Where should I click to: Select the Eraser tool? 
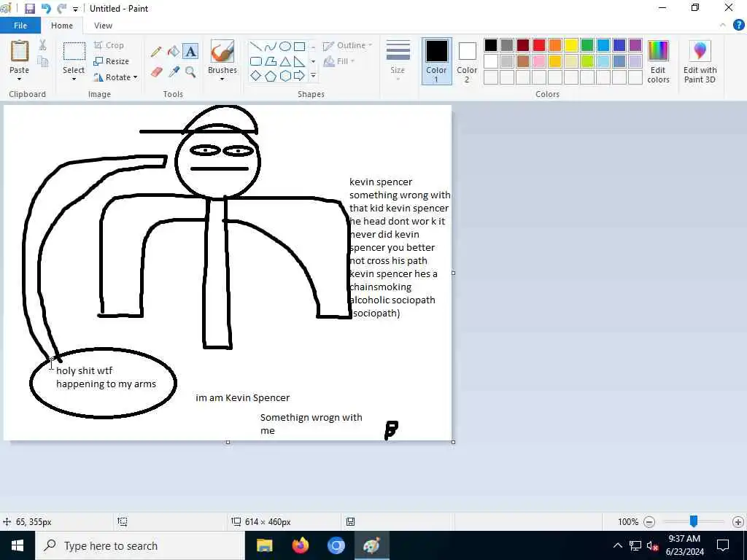click(156, 72)
